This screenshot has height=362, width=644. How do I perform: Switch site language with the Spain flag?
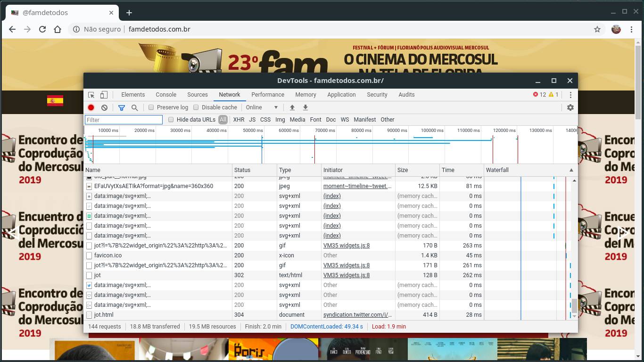click(x=55, y=100)
